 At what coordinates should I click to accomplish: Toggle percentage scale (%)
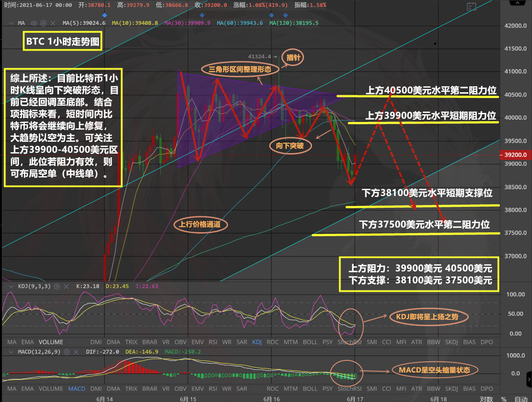[504, 399]
